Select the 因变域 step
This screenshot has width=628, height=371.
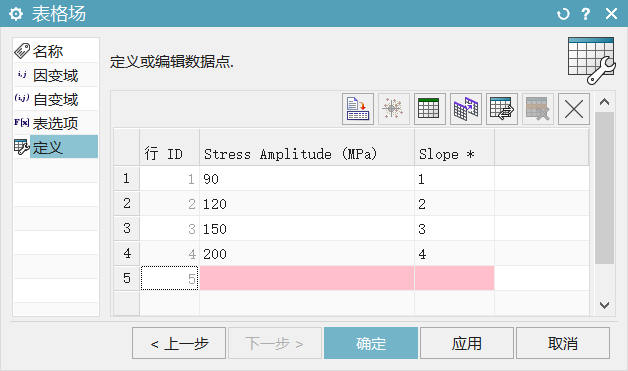pos(56,75)
